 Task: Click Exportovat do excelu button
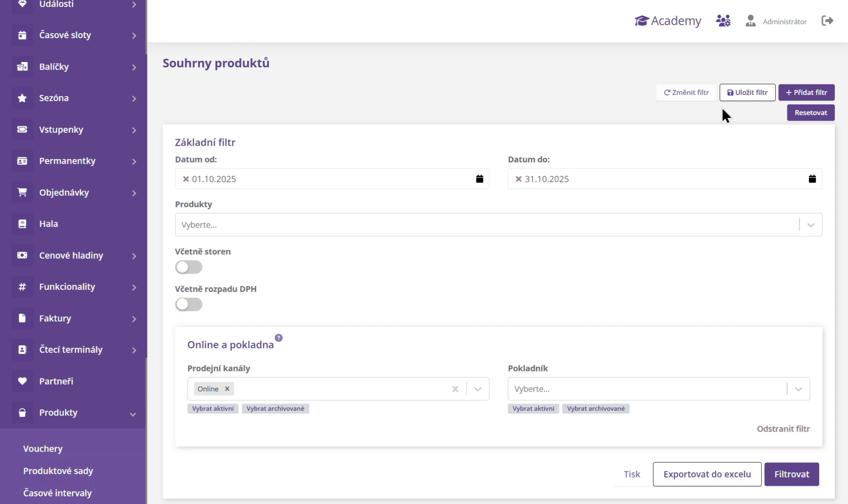pos(707,474)
